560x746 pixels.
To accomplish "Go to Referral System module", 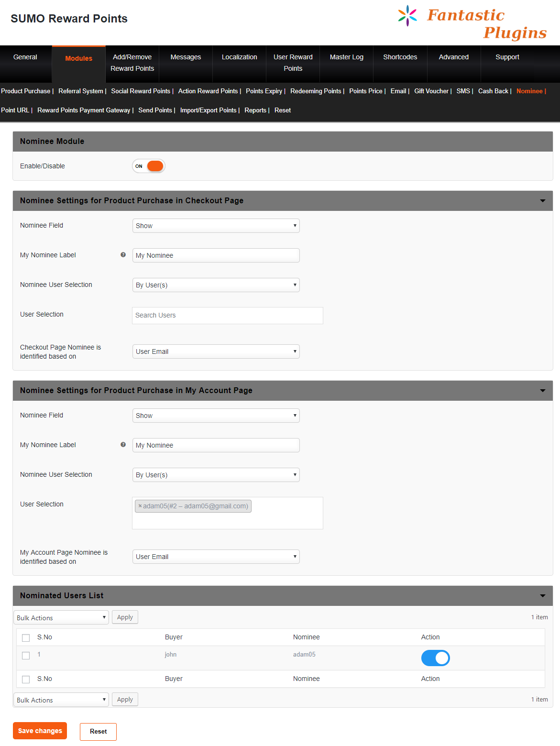I will tap(81, 91).
